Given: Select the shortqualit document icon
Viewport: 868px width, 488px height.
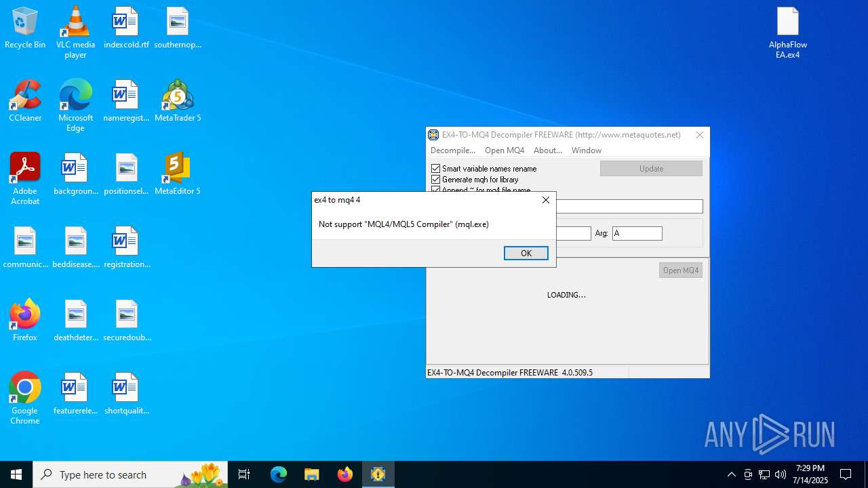Looking at the screenshot, I should [x=126, y=394].
